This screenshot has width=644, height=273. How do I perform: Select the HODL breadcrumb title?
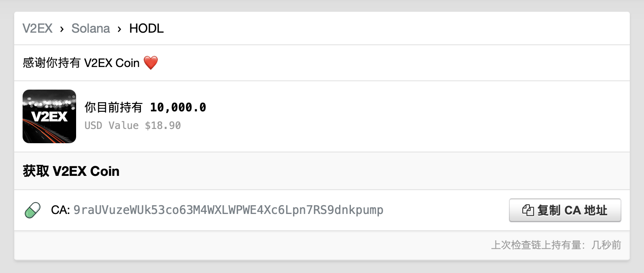(x=146, y=28)
